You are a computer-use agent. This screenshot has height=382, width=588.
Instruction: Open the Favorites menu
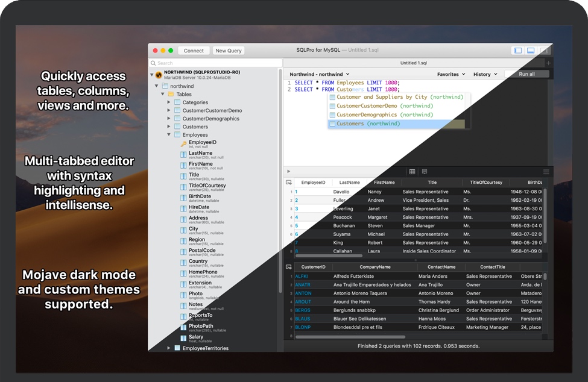(451, 74)
